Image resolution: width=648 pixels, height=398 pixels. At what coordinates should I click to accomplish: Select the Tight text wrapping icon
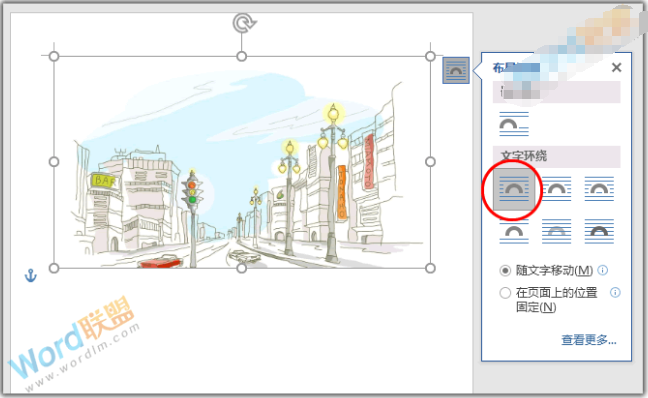pyautogui.click(x=557, y=189)
